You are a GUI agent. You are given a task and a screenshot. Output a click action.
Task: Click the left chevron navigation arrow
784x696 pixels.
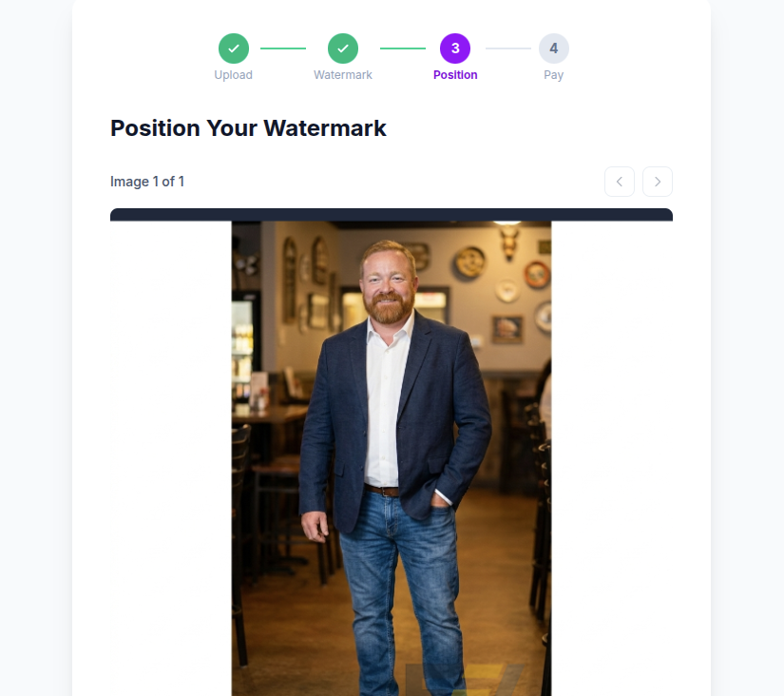coord(620,181)
